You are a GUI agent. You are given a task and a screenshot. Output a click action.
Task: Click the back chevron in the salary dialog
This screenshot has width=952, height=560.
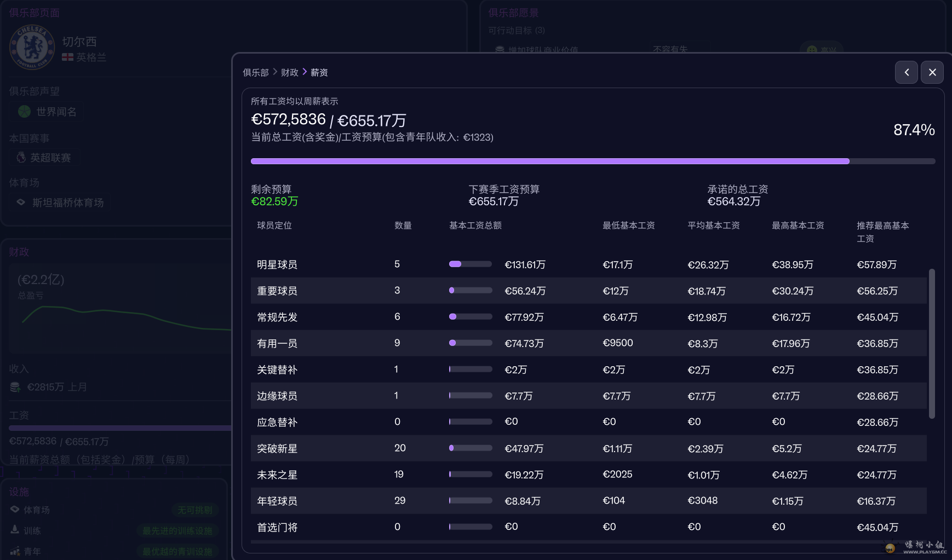[907, 72]
